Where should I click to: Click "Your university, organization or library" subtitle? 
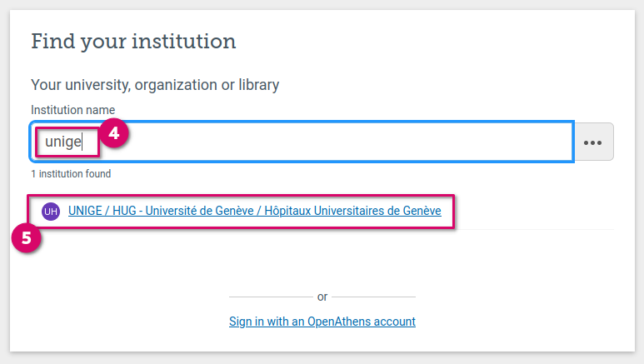[x=155, y=84]
